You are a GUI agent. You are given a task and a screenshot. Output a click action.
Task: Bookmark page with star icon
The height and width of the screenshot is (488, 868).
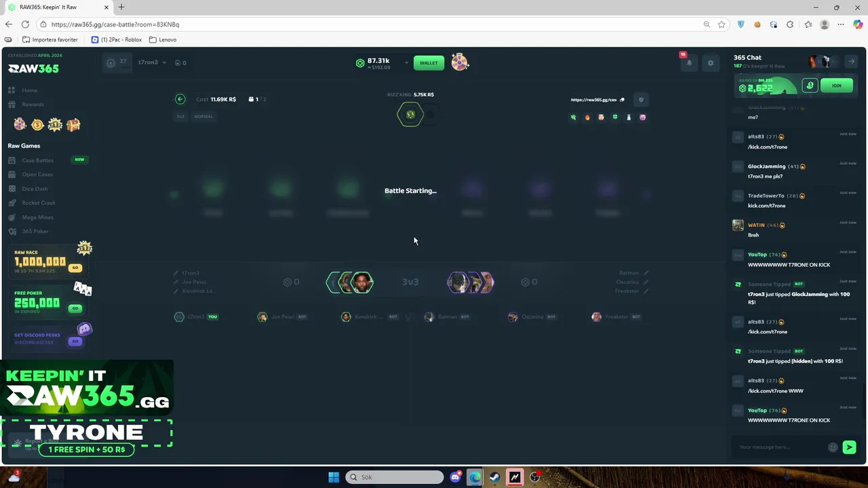click(x=722, y=24)
